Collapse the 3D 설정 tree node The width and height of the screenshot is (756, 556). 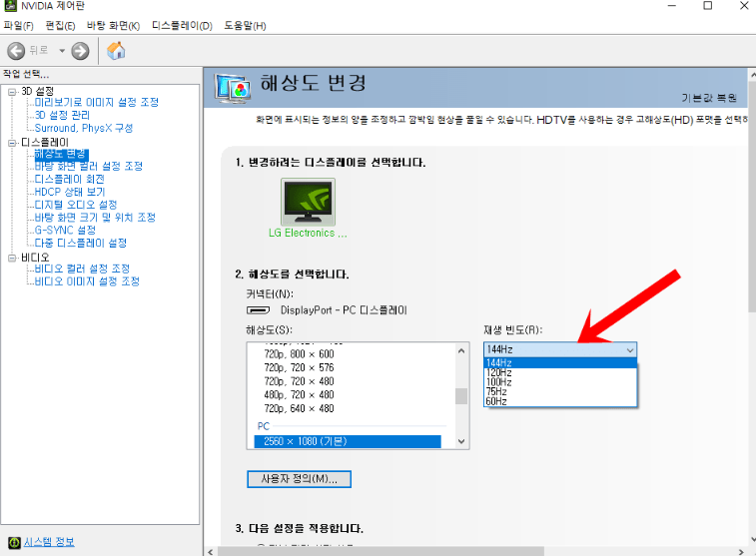pyautogui.click(x=12, y=92)
